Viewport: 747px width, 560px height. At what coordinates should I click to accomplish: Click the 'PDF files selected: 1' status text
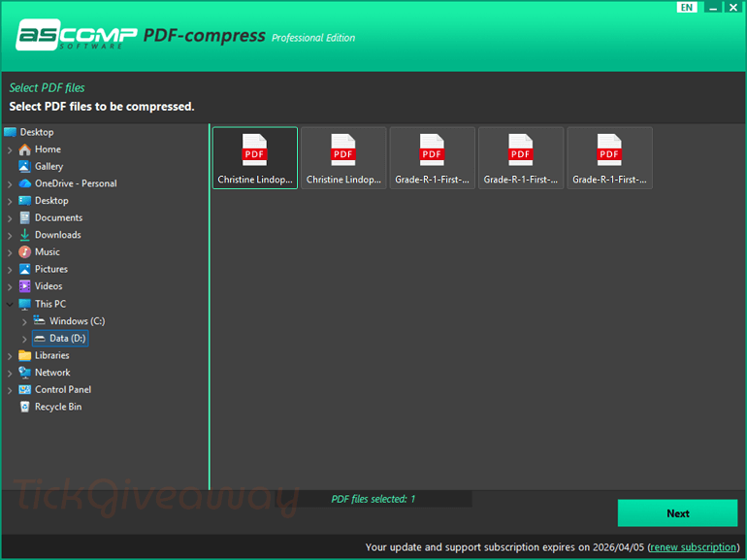coord(373,499)
